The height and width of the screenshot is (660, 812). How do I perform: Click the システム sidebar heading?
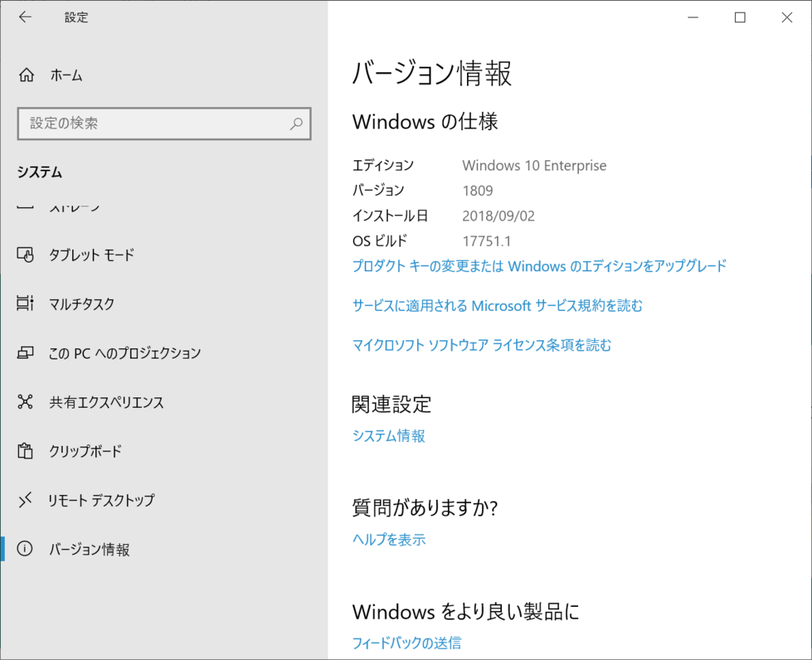[x=40, y=172]
